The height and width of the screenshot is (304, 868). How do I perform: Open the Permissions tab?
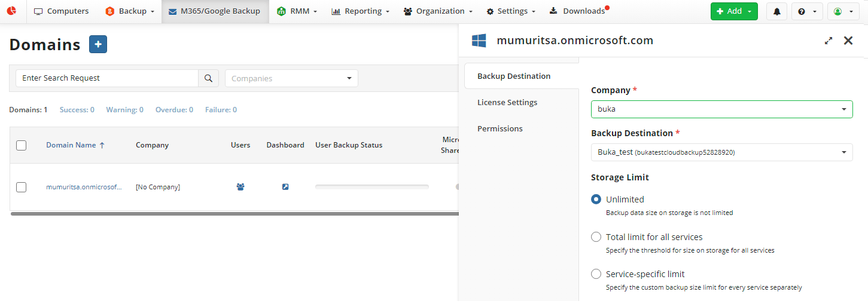coord(500,129)
